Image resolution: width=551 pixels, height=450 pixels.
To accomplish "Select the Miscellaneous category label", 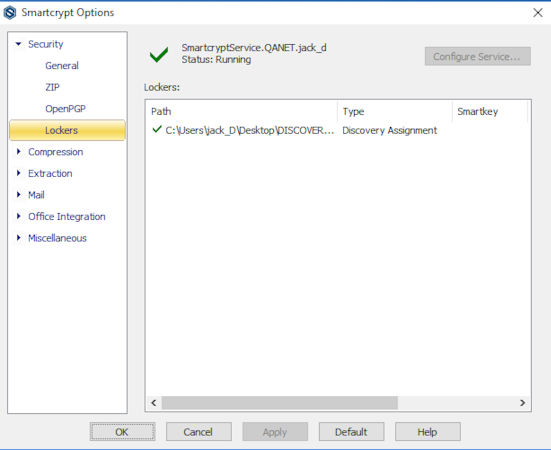I will 57,238.
